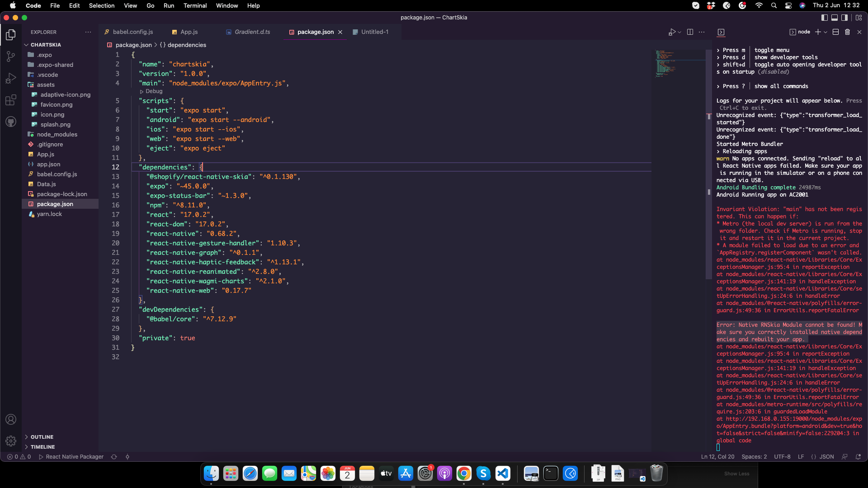This screenshot has width=868, height=488.
Task: Split the editor using the split icon
Action: (690, 32)
